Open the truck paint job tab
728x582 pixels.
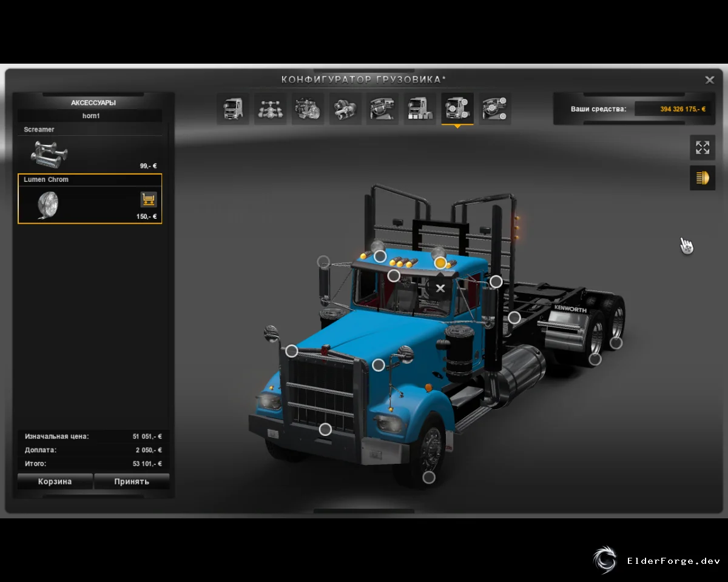pos(420,109)
